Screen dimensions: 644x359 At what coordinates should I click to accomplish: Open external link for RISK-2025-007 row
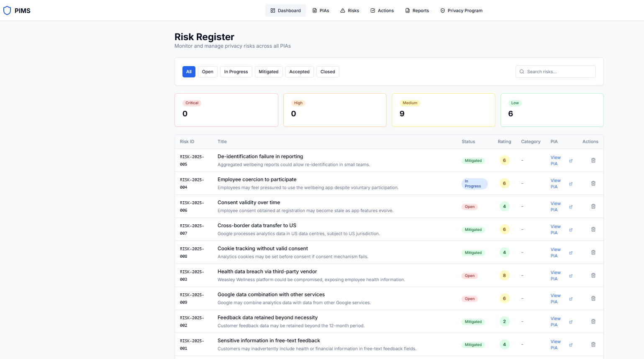click(571, 230)
